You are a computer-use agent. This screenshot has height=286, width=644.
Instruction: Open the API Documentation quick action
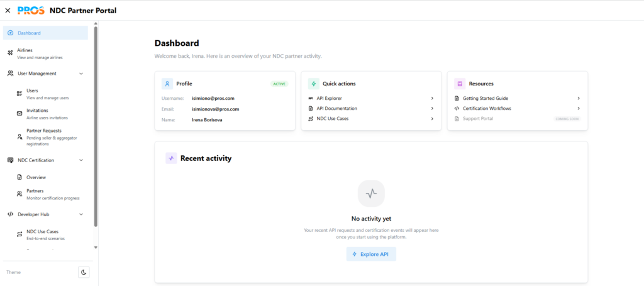(337, 108)
